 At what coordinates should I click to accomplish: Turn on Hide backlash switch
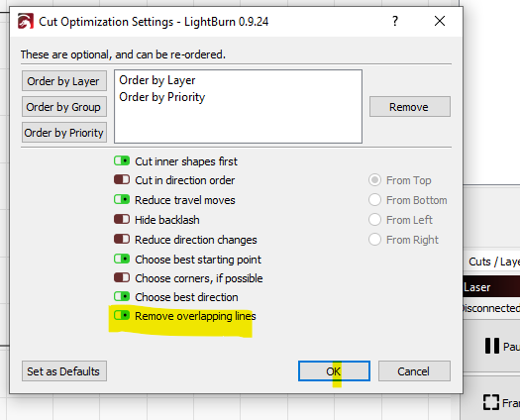[122, 219]
